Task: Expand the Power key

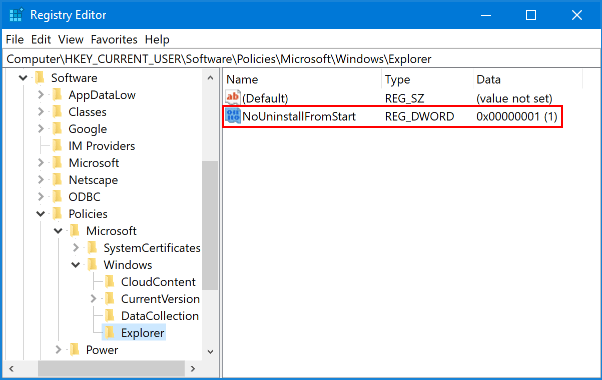Action: click(58, 350)
